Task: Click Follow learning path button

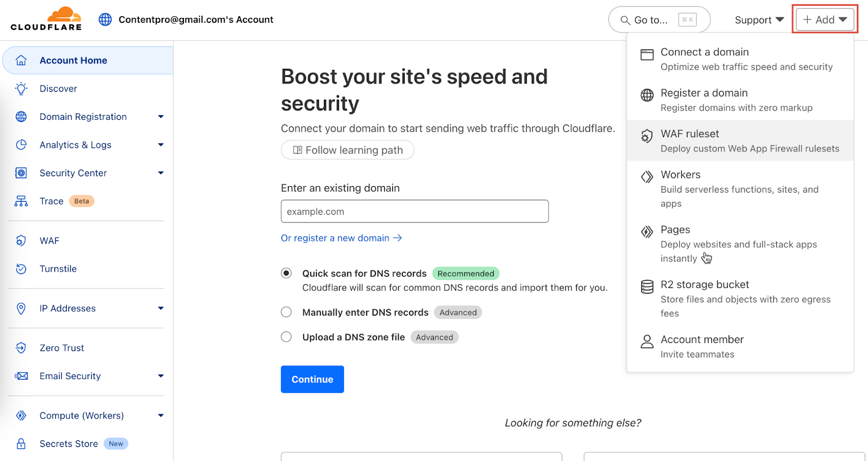Action: 348,150
